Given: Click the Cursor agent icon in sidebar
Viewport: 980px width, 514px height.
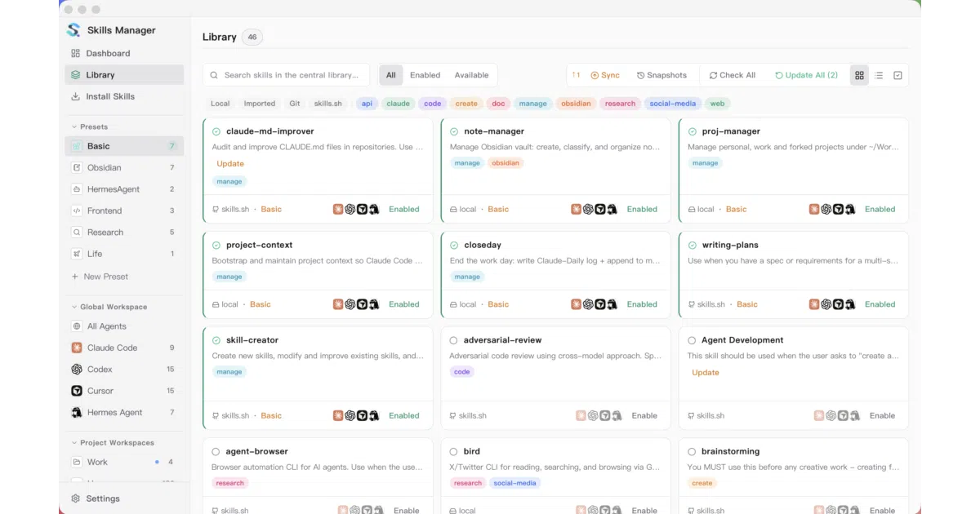Looking at the screenshot, I should [x=77, y=391].
